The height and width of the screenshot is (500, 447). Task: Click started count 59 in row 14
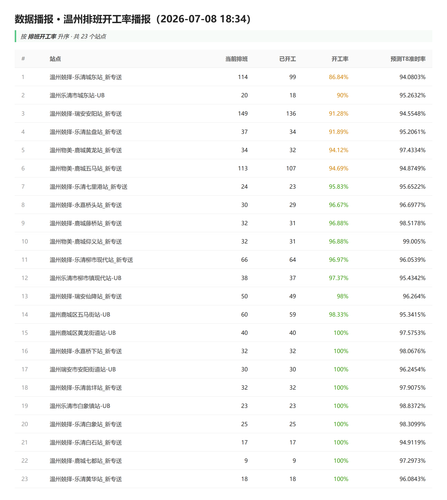click(293, 315)
